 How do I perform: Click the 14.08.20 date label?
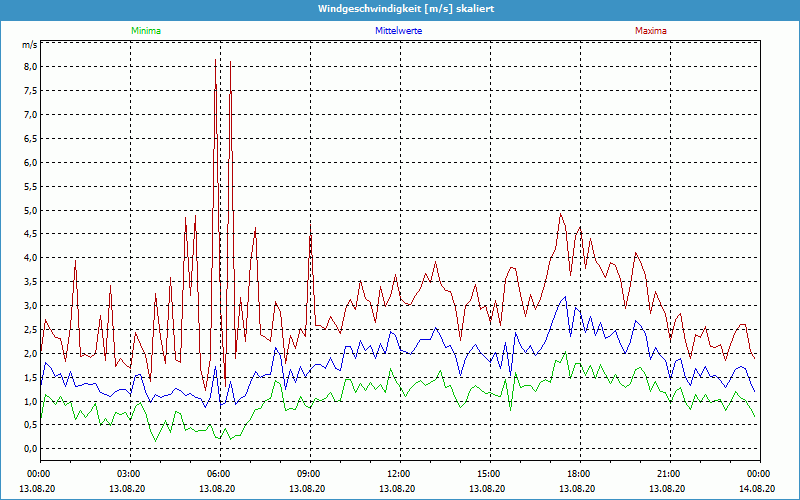tap(757, 488)
